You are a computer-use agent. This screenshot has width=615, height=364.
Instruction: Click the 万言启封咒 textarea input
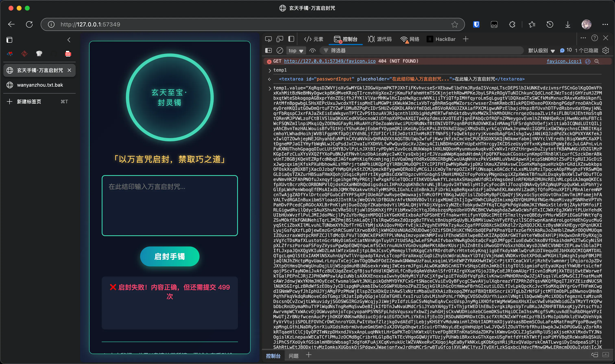tap(169, 206)
